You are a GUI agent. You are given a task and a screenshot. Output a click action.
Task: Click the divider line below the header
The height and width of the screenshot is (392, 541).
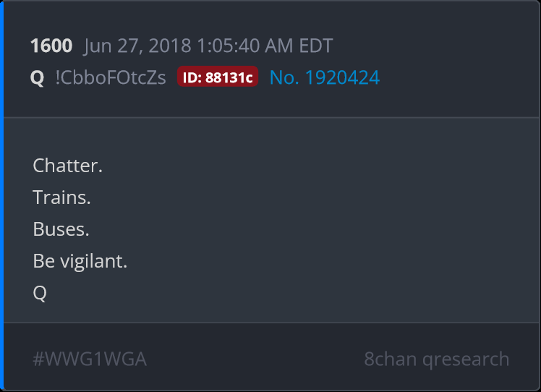pos(271,117)
